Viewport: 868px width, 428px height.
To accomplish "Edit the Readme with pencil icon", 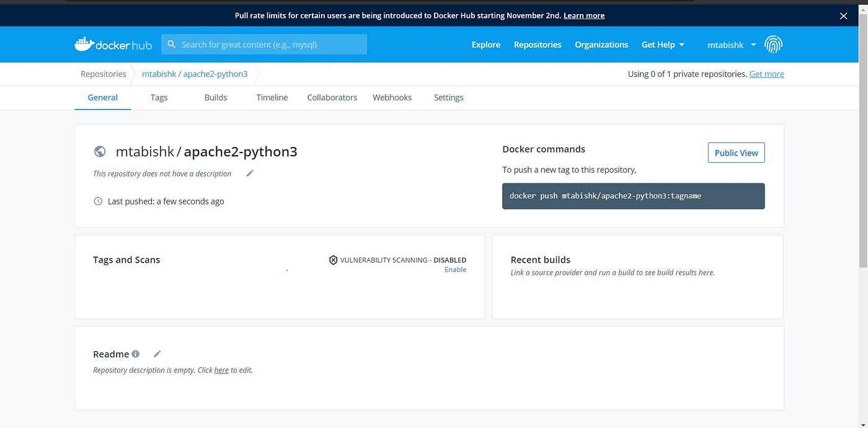I will pyautogui.click(x=157, y=354).
